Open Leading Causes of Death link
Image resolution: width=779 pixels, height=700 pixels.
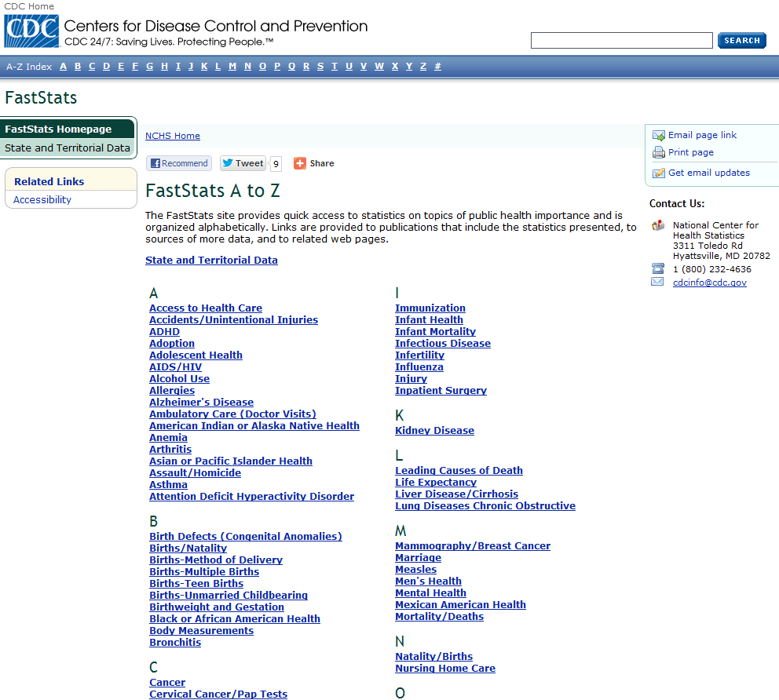(459, 471)
